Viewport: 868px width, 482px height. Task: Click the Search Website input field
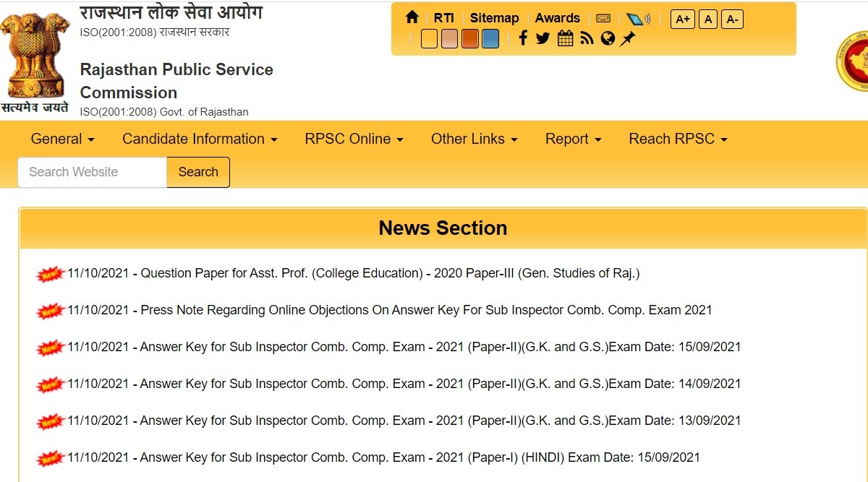click(93, 172)
